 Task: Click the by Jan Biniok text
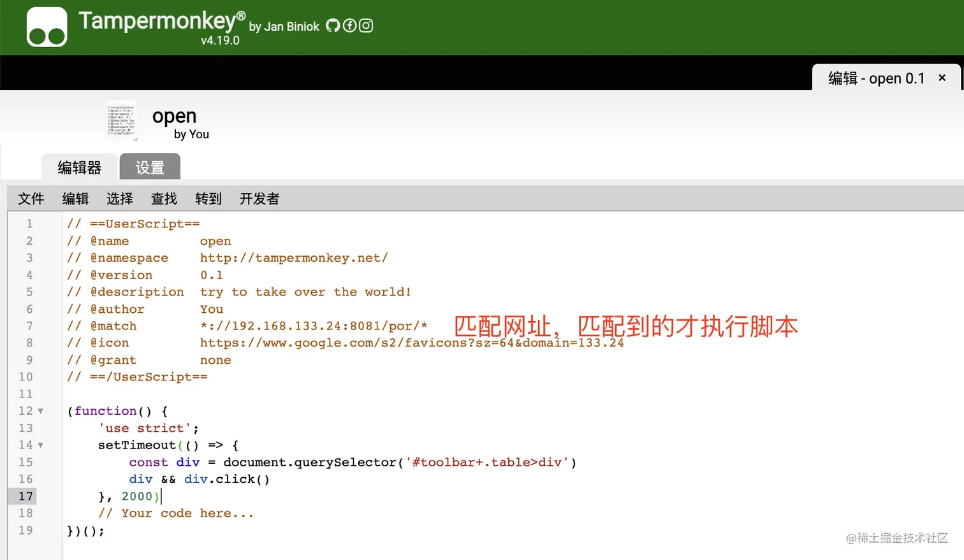(x=284, y=27)
